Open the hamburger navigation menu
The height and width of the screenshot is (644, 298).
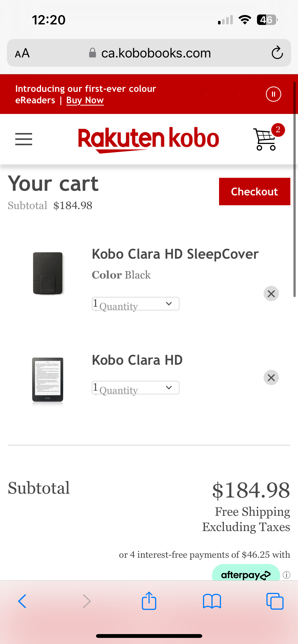pos(24,139)
